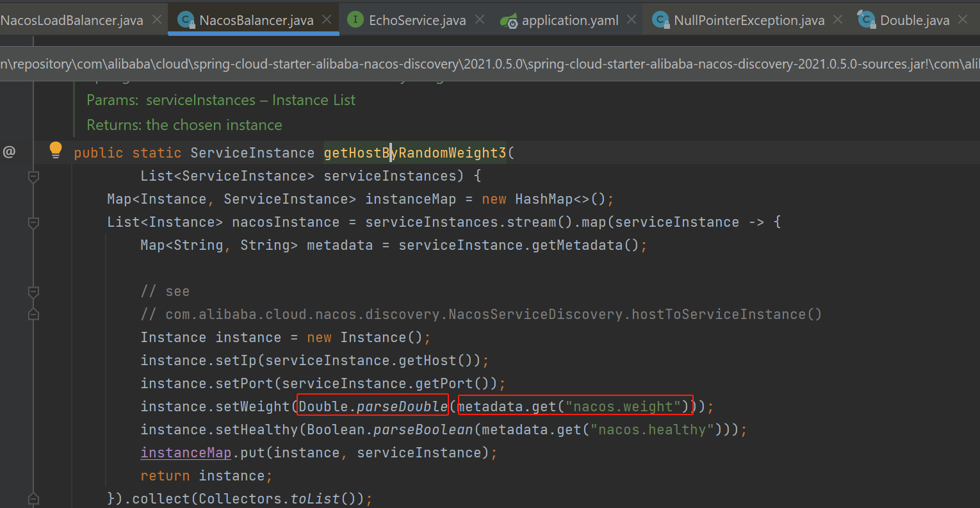Viewport: 980px width, 508px height.
Task: Click serviceInstance.getMetadata() call
Action: tap(518, 245)
